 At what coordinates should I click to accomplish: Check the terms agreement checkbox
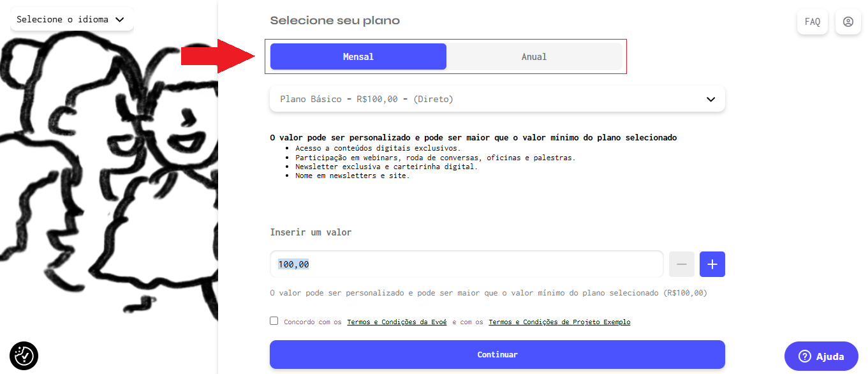click(274, 321)
